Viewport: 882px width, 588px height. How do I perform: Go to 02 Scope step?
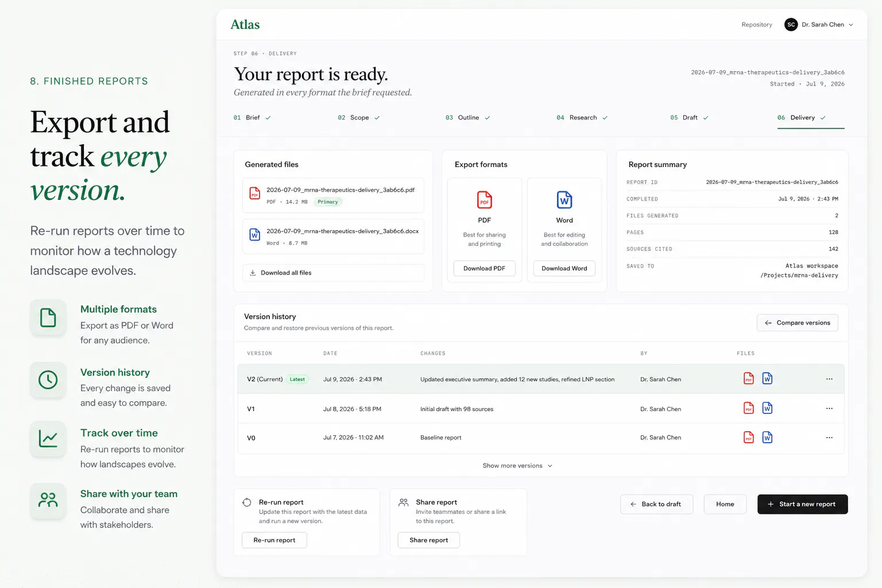click(359, 118)
